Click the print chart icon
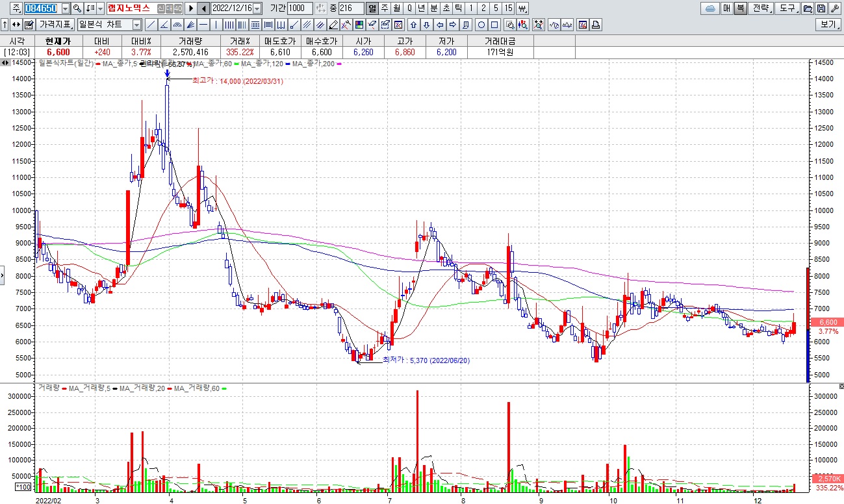The image size is (844, 504). pos(596,25)
